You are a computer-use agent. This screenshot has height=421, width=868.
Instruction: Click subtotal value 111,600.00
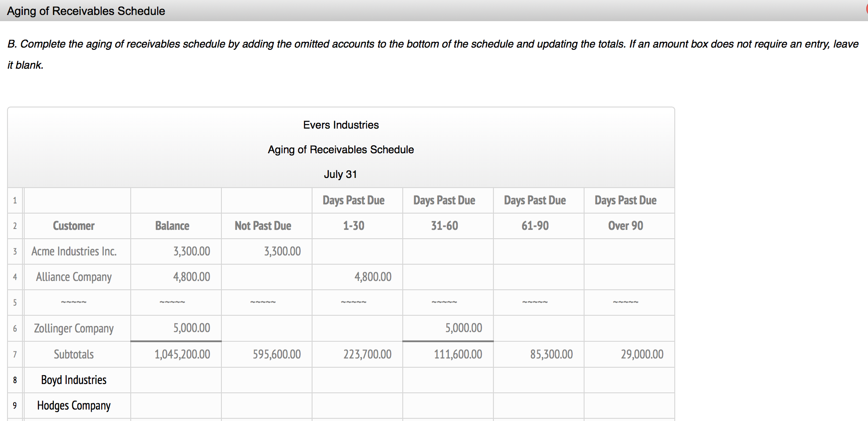coord(458,355)
